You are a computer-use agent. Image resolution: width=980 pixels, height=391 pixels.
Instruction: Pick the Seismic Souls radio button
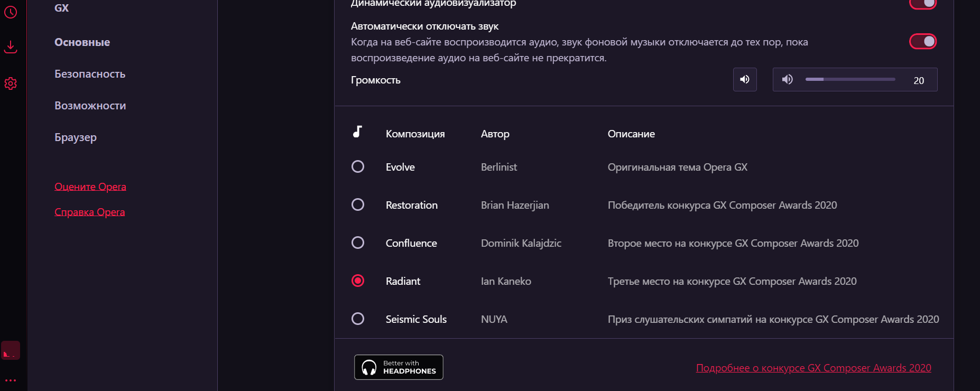pyautogui.click(x=358, y=319)
